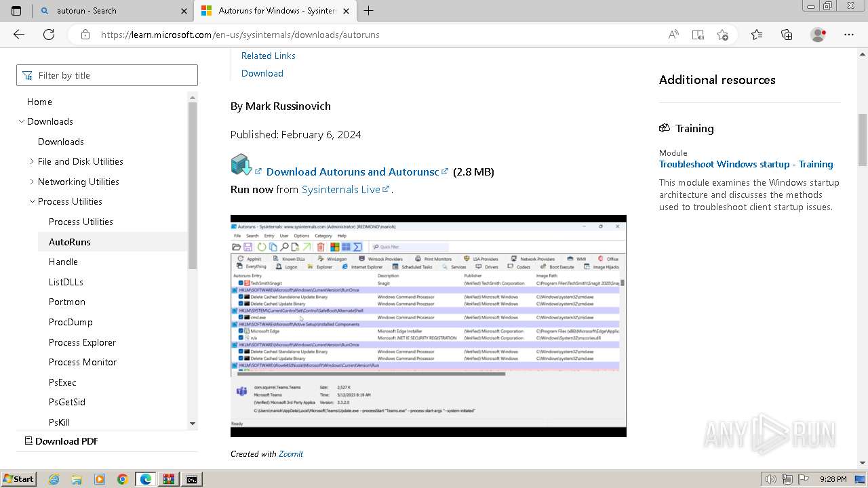
Task: Expand File and Disk Utilities
Action: pyautogui.click(x=32, y=161)
